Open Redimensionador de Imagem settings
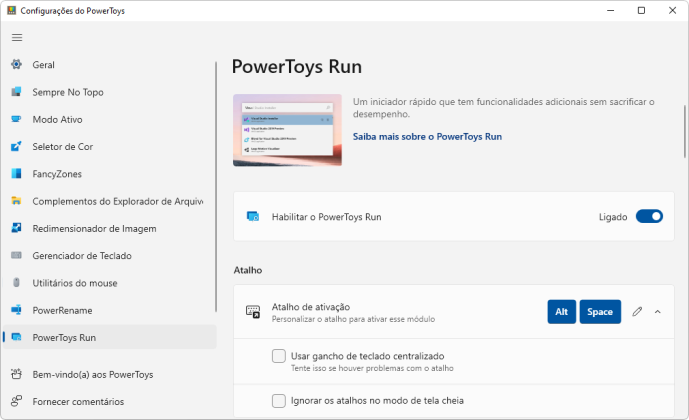 [x=109, y=228]
